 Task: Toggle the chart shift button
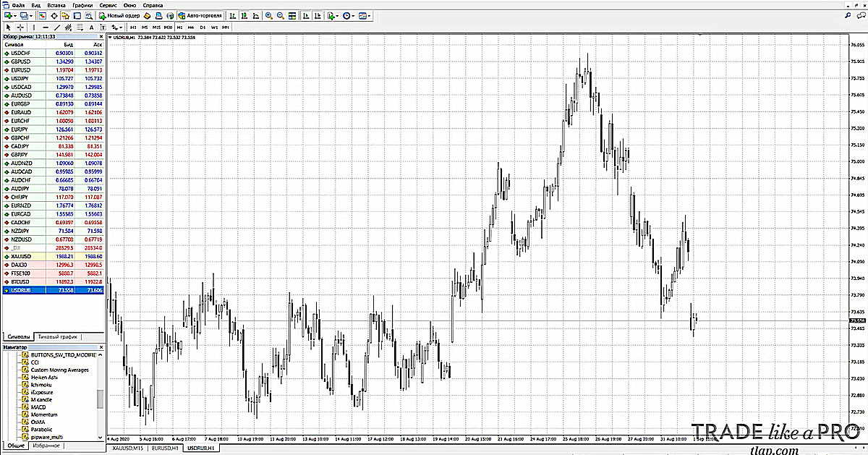(319, 15)
